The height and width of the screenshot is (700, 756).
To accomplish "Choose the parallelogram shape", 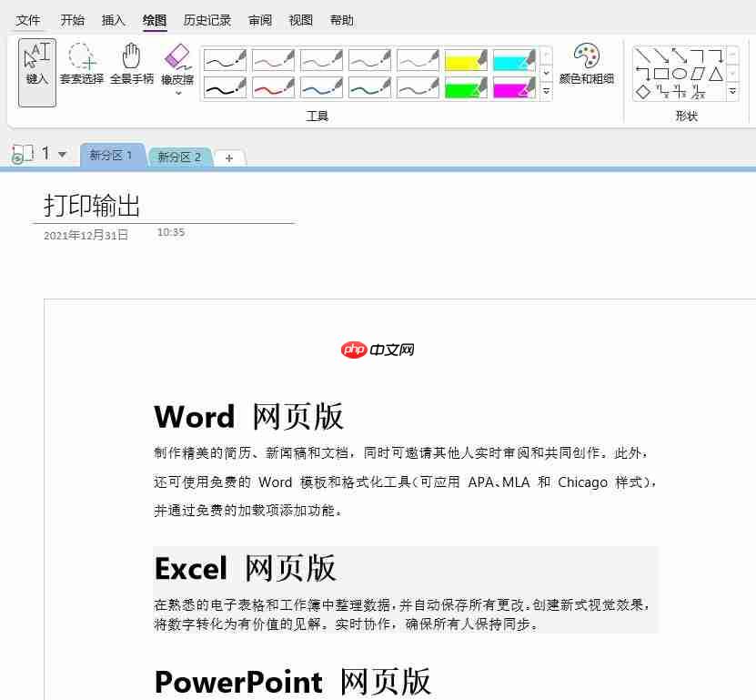I will click(698, 74).
